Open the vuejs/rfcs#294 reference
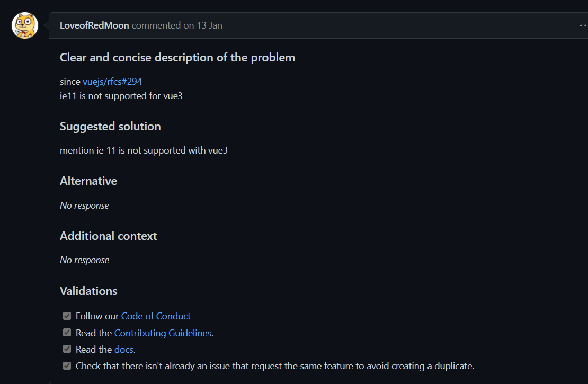The width and height of the screenshot is (588, 384). click(112, 81)
